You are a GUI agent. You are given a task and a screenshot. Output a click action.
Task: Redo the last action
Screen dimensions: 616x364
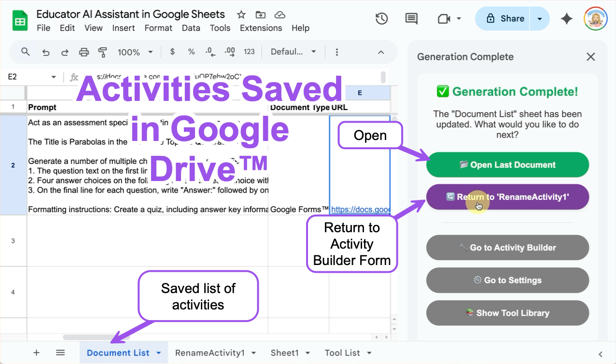coord(65,52)
